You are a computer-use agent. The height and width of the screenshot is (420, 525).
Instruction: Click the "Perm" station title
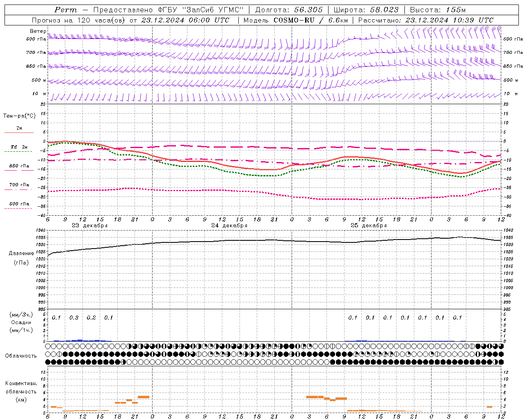[x=66, y=10]
